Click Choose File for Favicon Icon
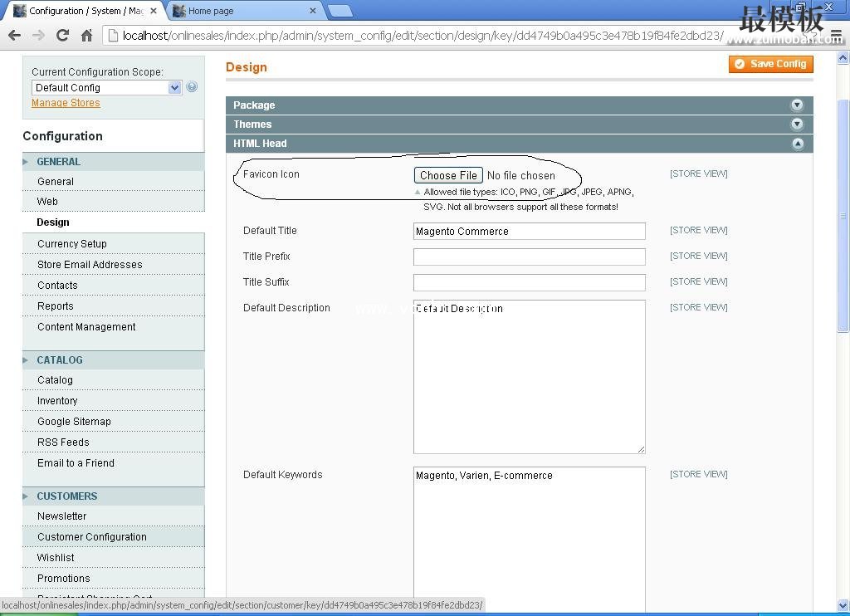Screen dimensions: 850x616 click(x=448, y=175)
